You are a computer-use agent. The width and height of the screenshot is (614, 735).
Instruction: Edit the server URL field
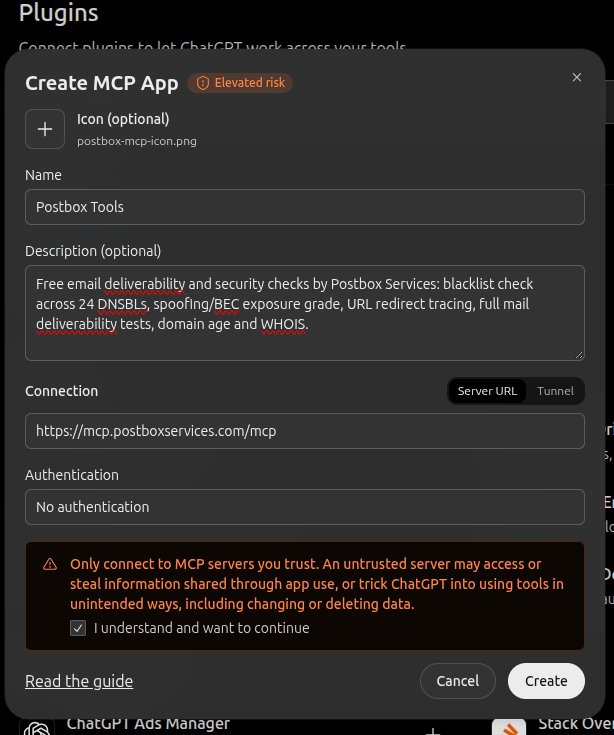point(305,431)
